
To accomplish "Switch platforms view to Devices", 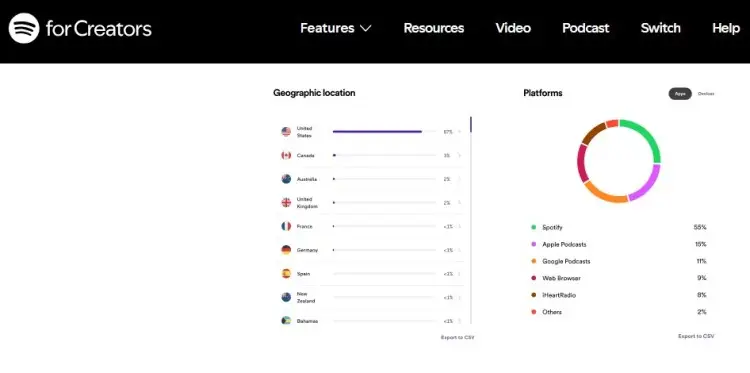I will tap(706, 94).
